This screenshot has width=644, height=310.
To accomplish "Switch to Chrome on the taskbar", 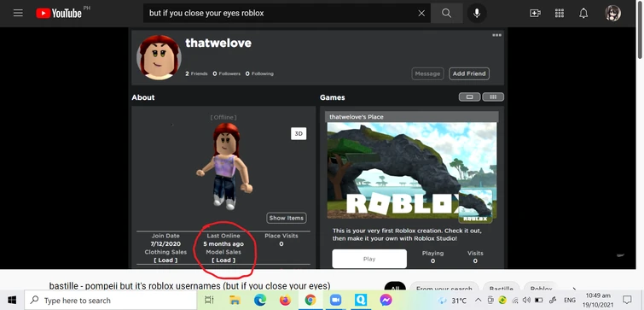I will tap(310, 300).
